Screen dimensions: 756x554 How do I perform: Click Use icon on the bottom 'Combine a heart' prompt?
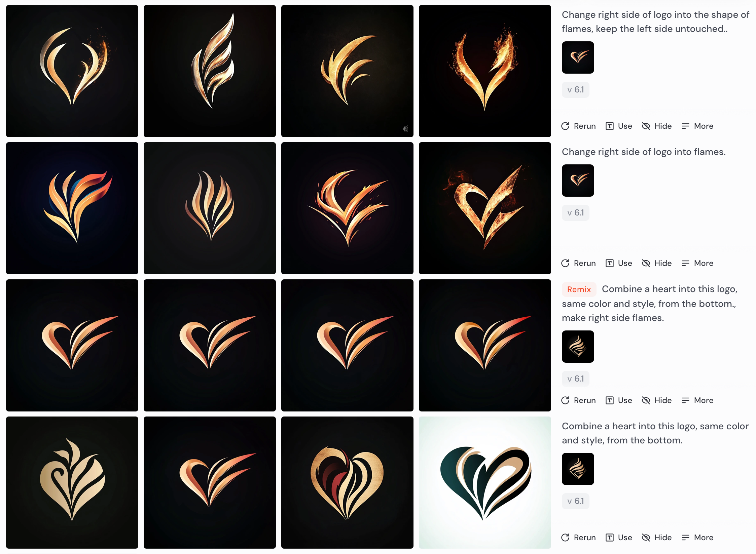coord(609,538)
